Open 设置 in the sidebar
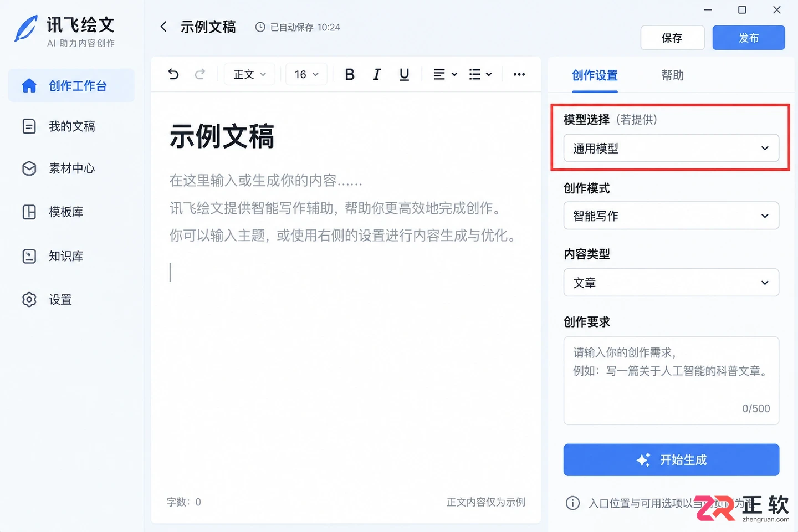 [x=71, y=300]
